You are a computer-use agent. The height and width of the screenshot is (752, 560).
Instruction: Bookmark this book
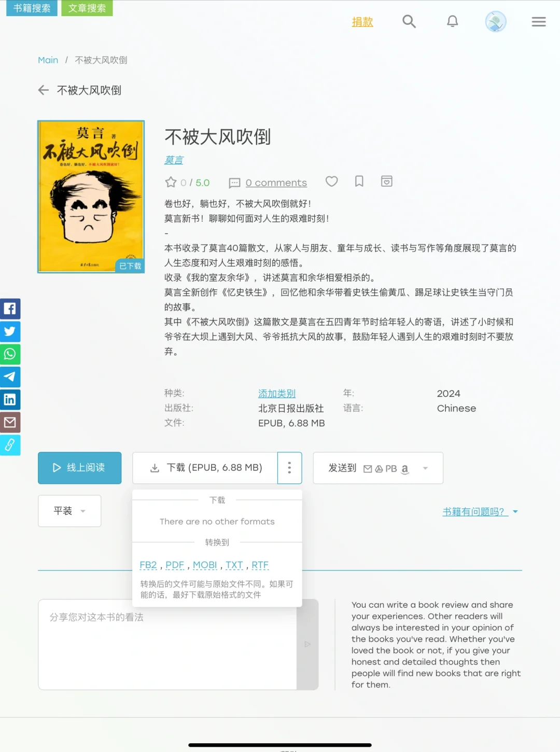(359, 182)
